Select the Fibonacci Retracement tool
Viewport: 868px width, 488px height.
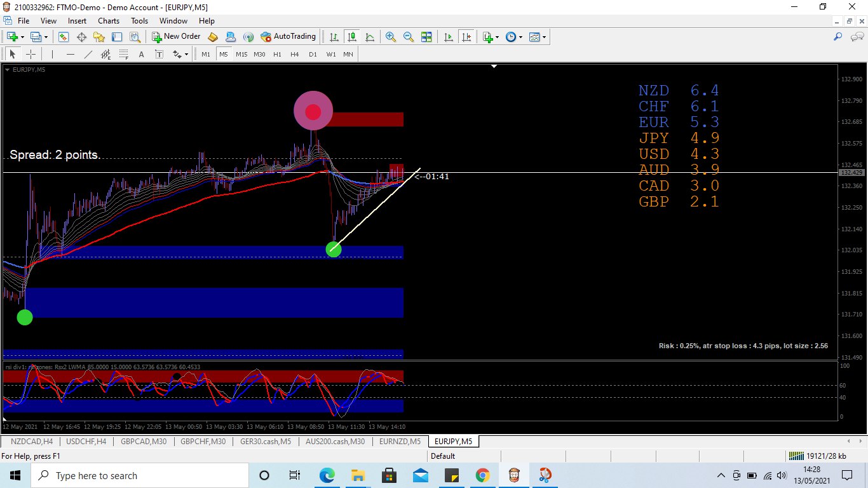[124, 54]
